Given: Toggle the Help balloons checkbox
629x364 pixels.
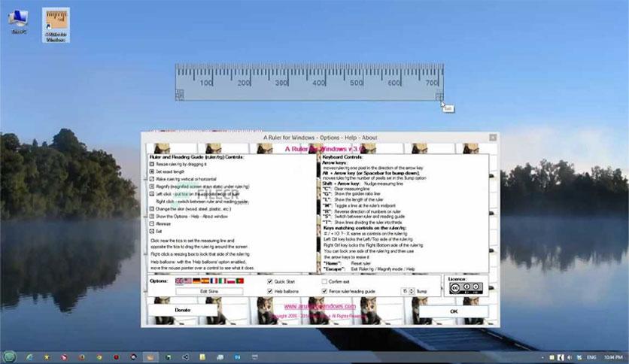Looking at the screenshot, I should 270,291.
